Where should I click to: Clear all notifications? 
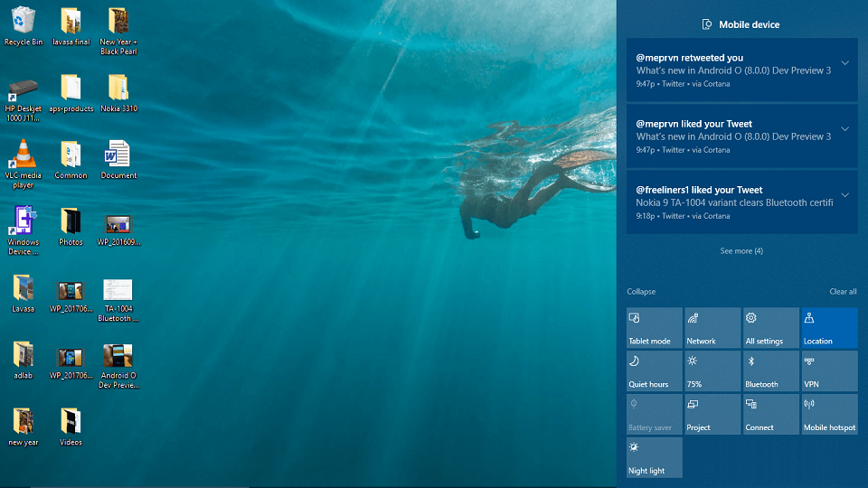pyautogui.click(x=843, y=292)
